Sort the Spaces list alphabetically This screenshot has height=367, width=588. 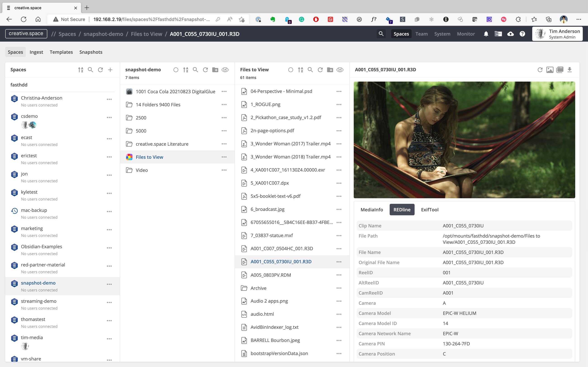tap(81, 70)
